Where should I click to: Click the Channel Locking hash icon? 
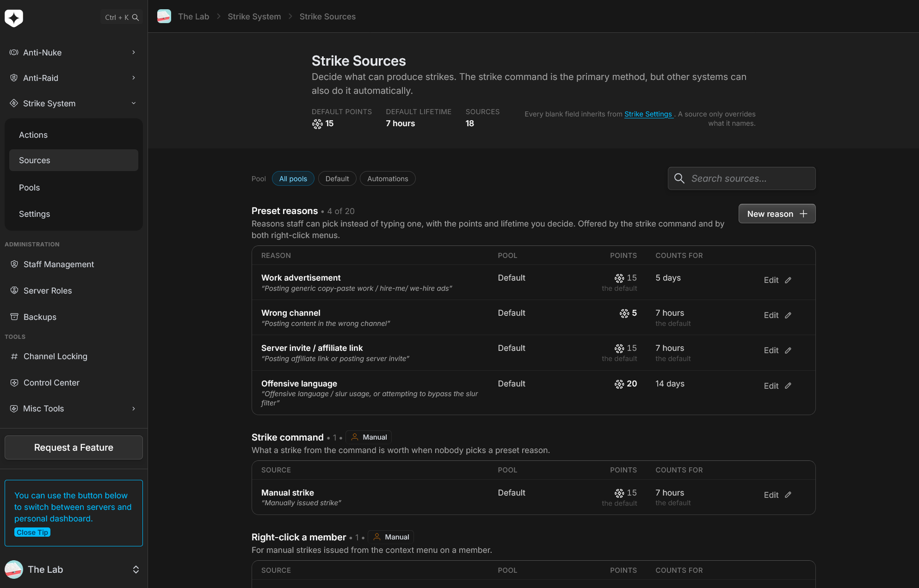click(14, 356)
